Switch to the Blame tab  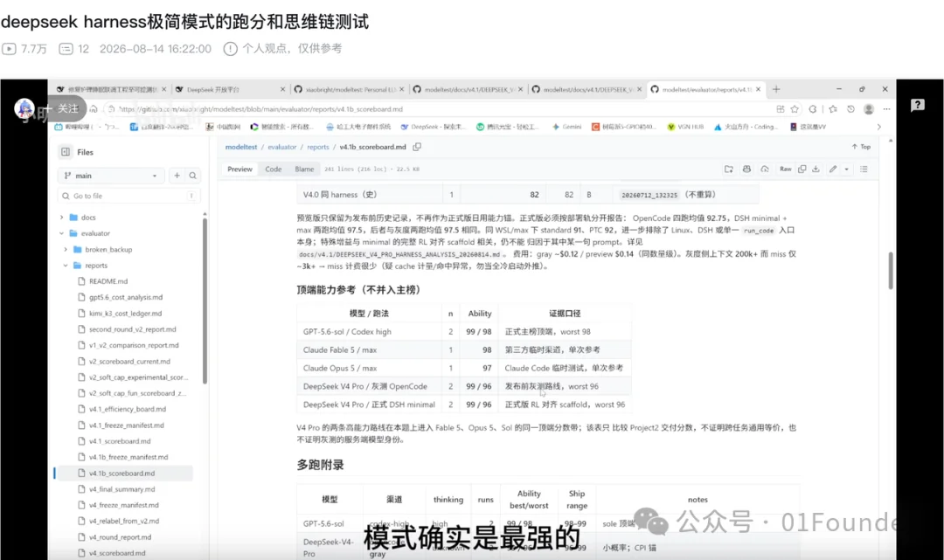click(x=304, y=169)
